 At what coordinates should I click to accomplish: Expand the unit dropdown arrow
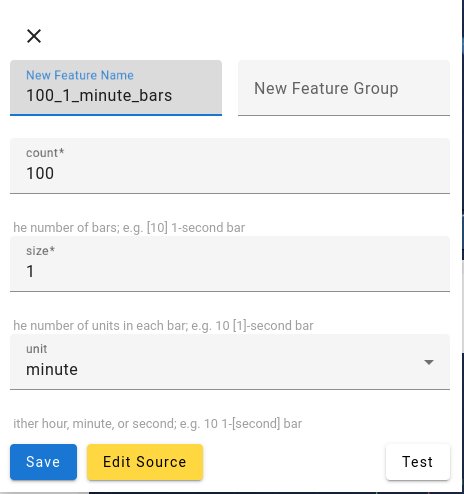(429, 362)
